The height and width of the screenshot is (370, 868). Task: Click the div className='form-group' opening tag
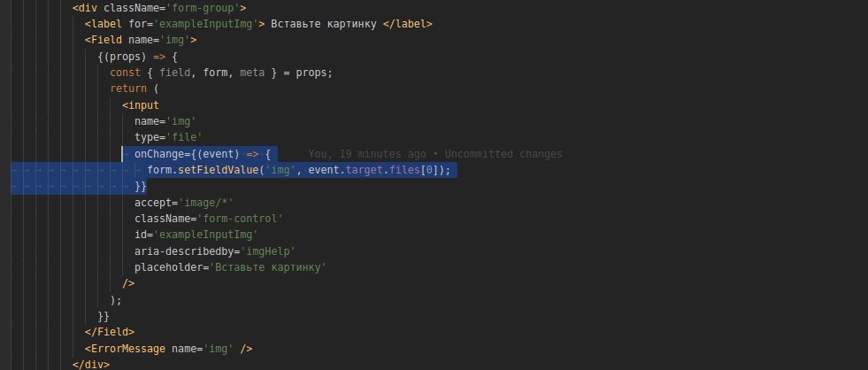coord(159,8)
